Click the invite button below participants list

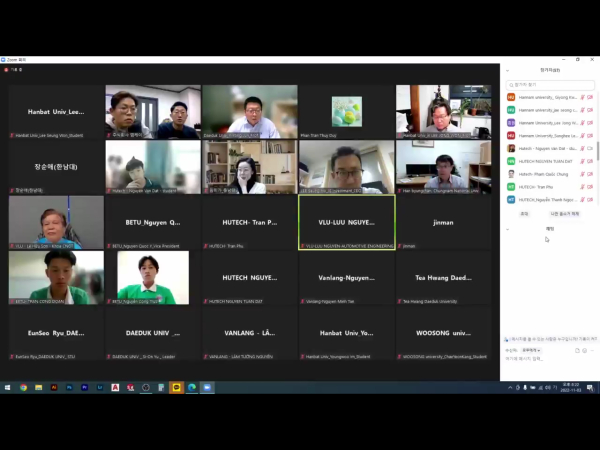tap(524, 213)
